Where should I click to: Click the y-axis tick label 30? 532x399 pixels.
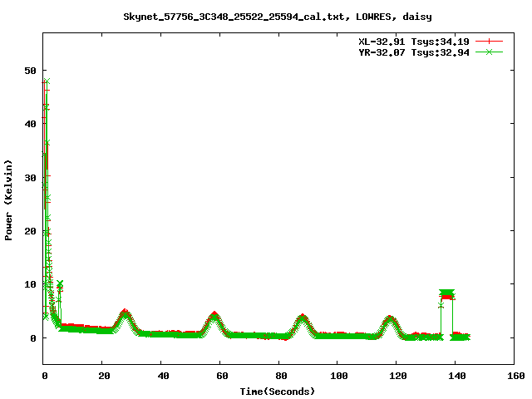pos(30,178)
